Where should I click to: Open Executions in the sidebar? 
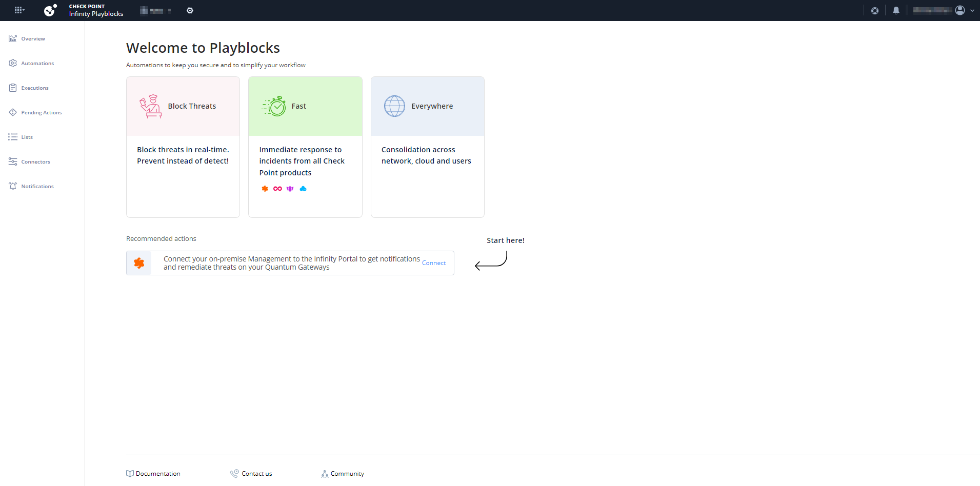coord(35,88)
